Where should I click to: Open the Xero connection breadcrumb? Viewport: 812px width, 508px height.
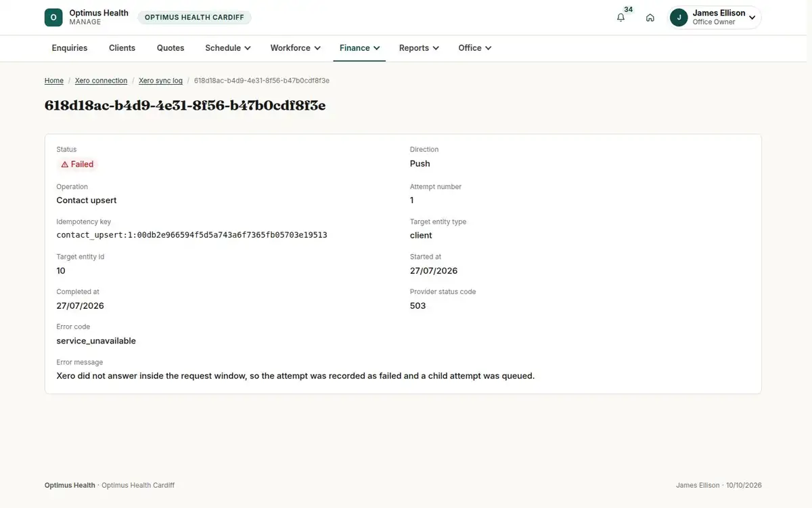101,81
